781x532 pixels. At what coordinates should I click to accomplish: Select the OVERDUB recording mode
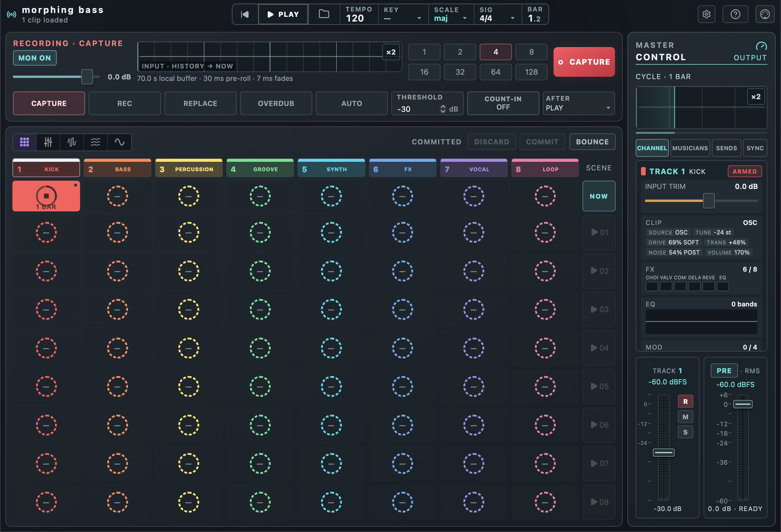[276, 103]
